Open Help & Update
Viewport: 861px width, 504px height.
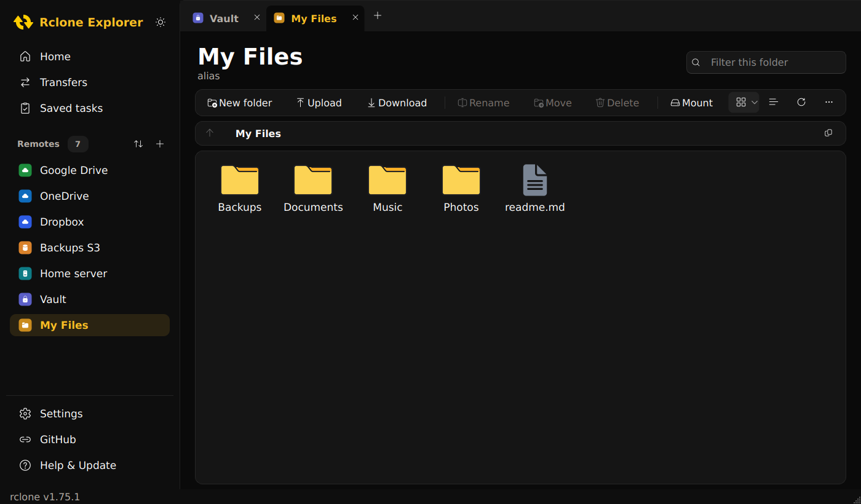pyautogui.click(x=90, y=465)
